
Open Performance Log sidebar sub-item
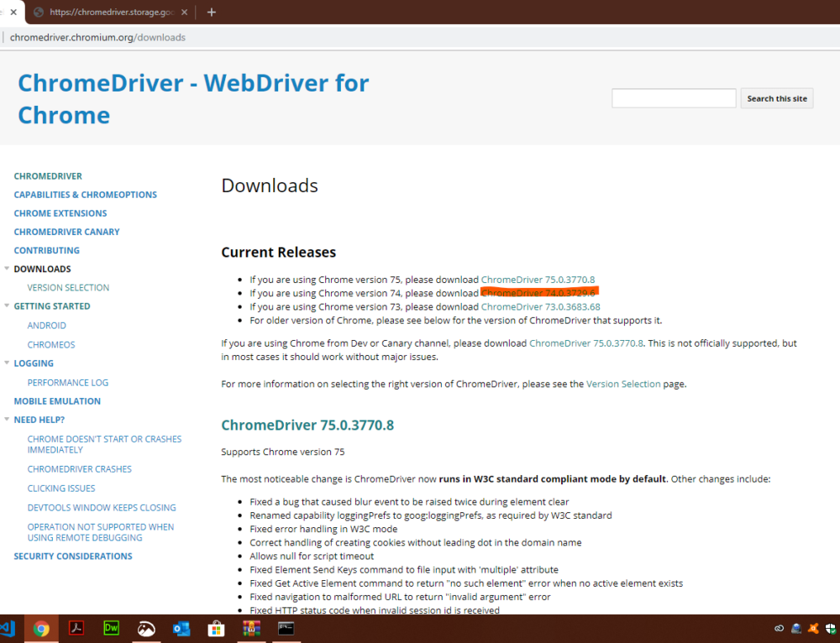pyautogui.click(x=67, y=383)
